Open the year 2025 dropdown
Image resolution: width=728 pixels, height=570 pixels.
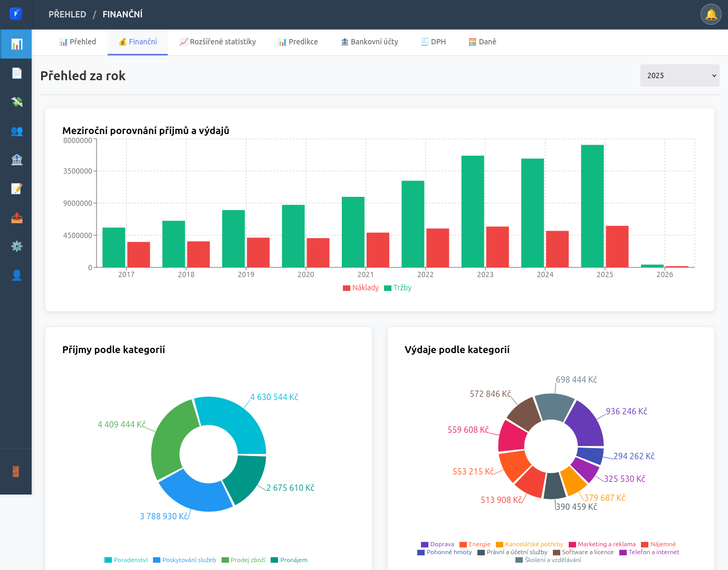(679, 75)
